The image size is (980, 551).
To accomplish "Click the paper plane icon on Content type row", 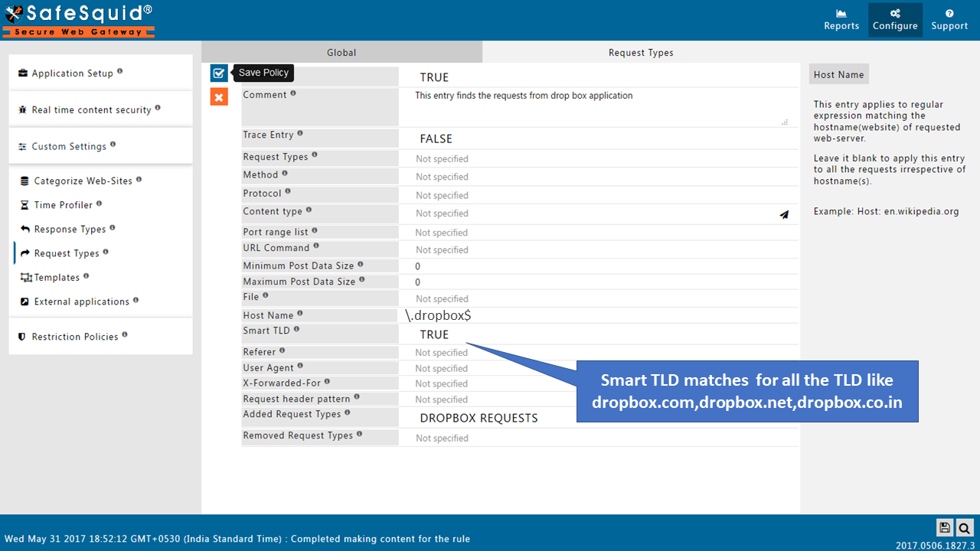I will point(783,215).
